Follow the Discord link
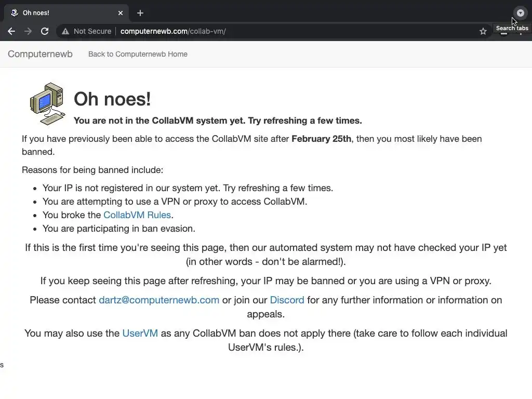Screen dimensions: 532x399 (x=287, y=300)
